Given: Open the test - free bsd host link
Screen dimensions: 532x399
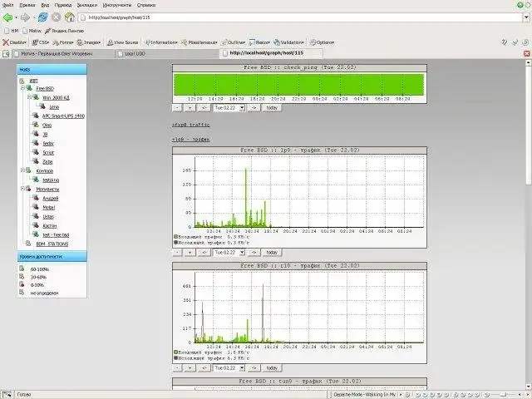Looking at the screenshot, I should 56,234.
